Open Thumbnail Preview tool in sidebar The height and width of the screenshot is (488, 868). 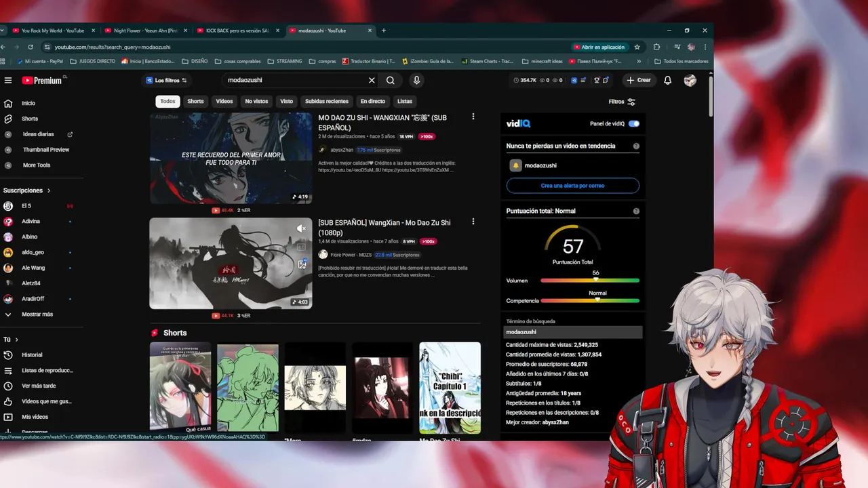click(45, 150)
